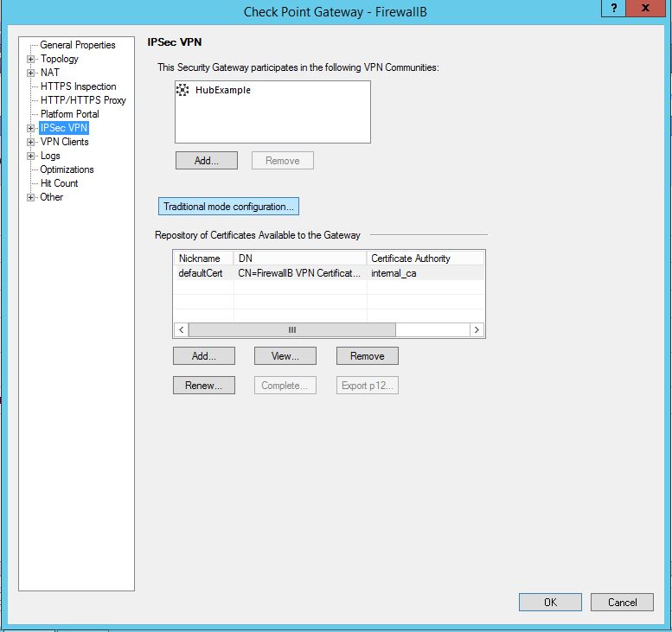Screen dimensions: 672x632
Task: Select NAT in the tree
Action: click(49, 73)
